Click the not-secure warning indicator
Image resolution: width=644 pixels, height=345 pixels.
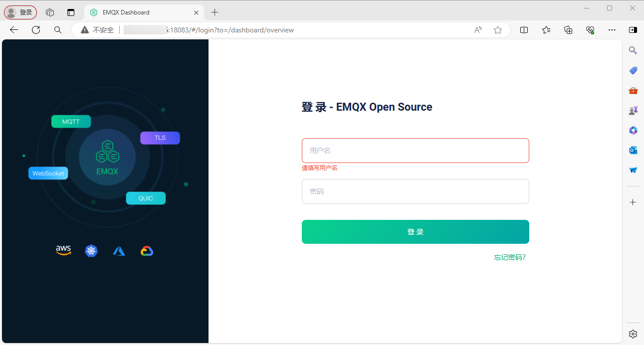pos(98,30)
